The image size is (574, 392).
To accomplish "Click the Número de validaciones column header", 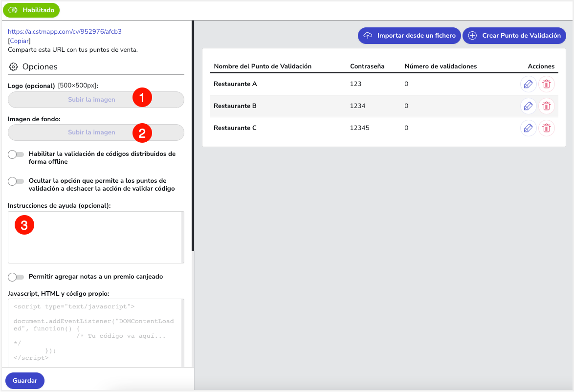I will click(x=441, y=66).
